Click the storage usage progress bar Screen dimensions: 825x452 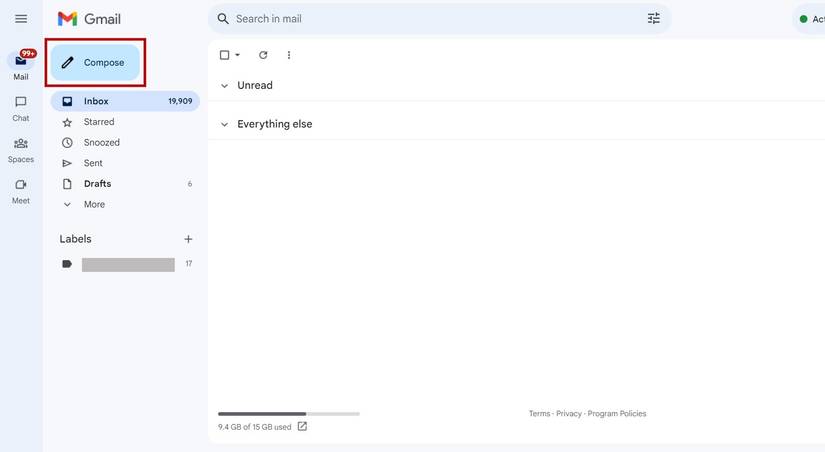point(288,413)
